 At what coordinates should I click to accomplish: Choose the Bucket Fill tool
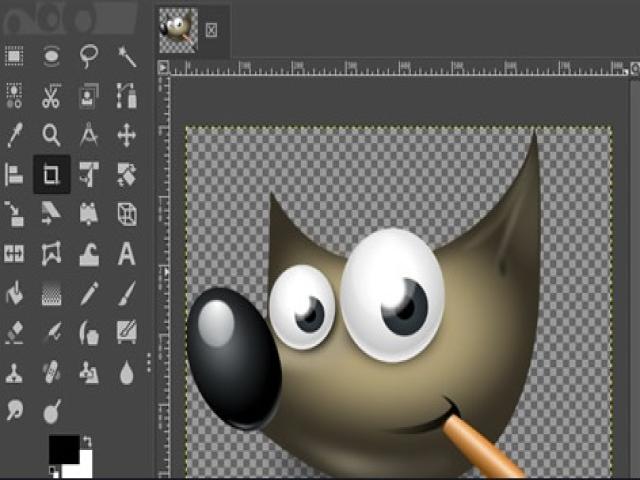[x=14, y=293]
